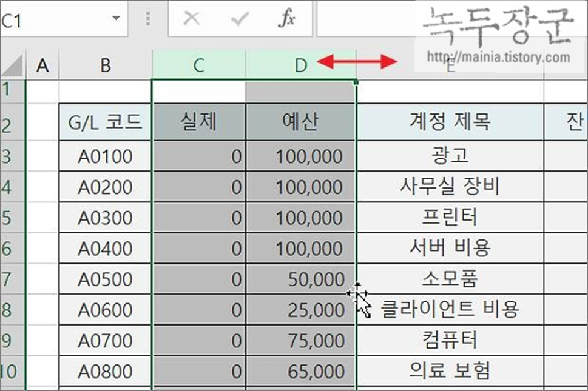Click the 50,000 budget cell
This screenshot has height=391, width=588.
pos(300,279)
